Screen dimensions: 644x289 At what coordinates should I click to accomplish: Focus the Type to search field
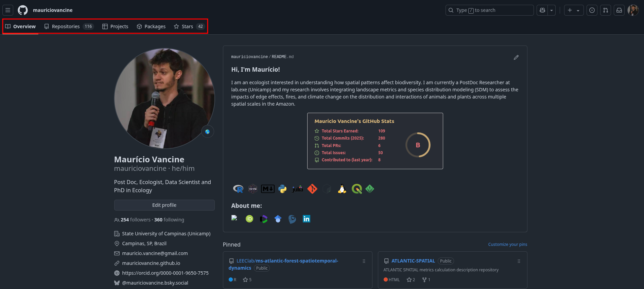point(489,10)
